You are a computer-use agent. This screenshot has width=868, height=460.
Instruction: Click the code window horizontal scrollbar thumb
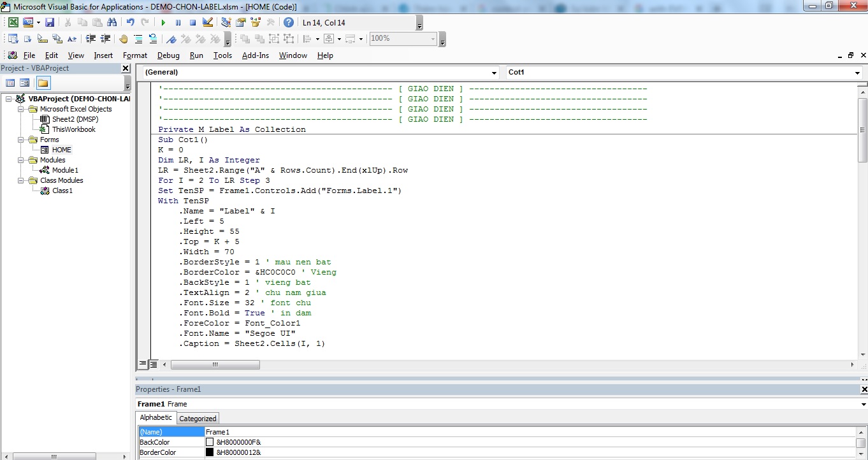click(215, 365)
